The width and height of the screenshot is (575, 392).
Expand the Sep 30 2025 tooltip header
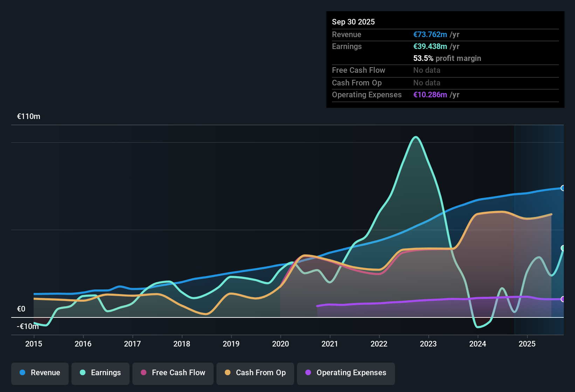pos(353,22)
